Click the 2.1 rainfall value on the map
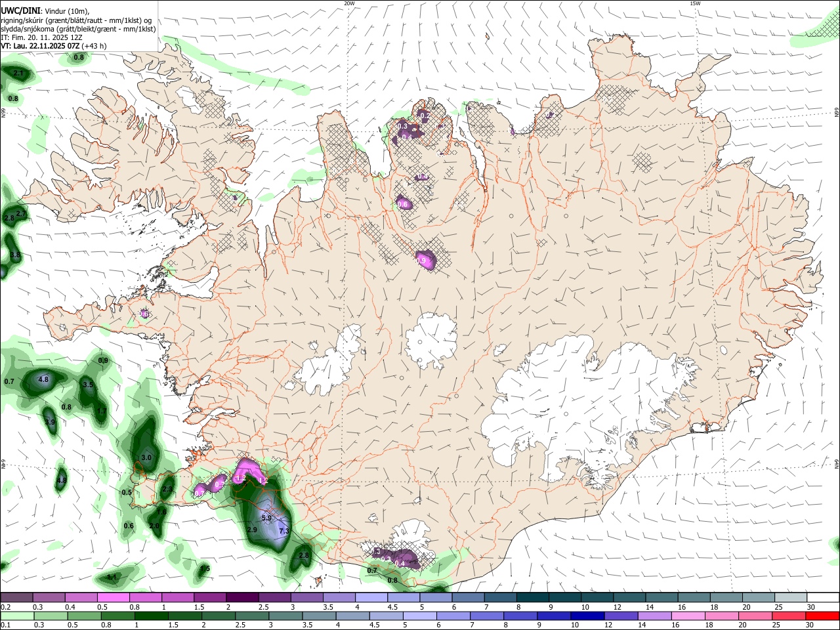Viewport: 840px width, 630px height. [18, 73]
